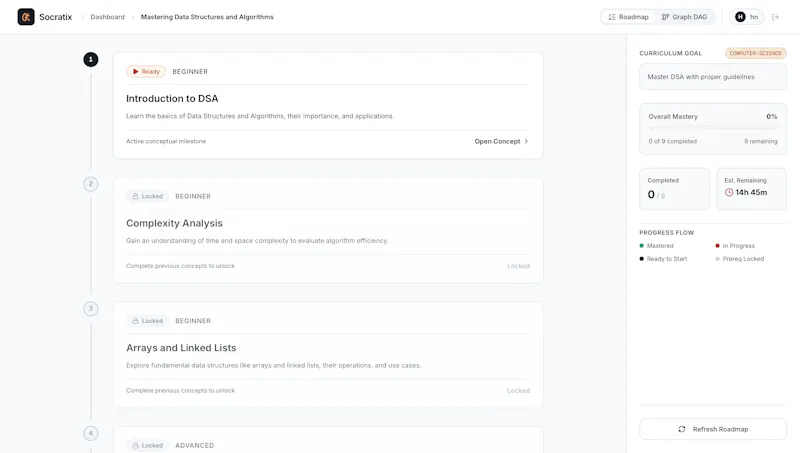Click Locked badge on the ADVANCED card
The image size is (800, 453).
coord(147,445)
